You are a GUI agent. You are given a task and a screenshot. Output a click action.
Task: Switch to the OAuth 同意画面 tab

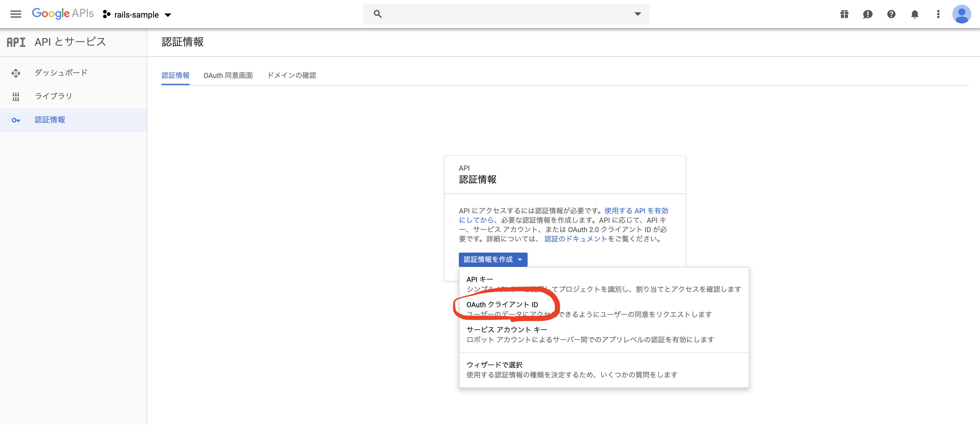click(228, 75)
